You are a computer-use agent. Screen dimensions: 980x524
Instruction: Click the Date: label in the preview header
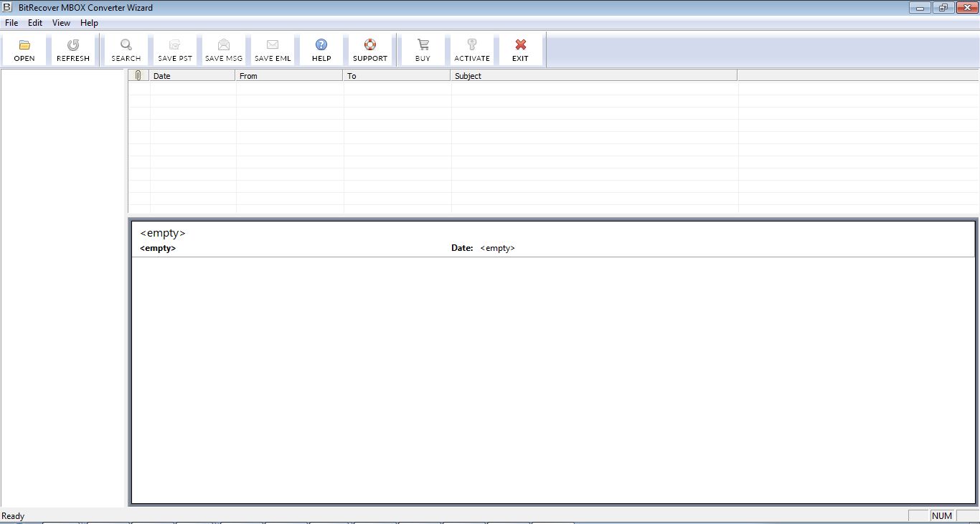(462, 248)
